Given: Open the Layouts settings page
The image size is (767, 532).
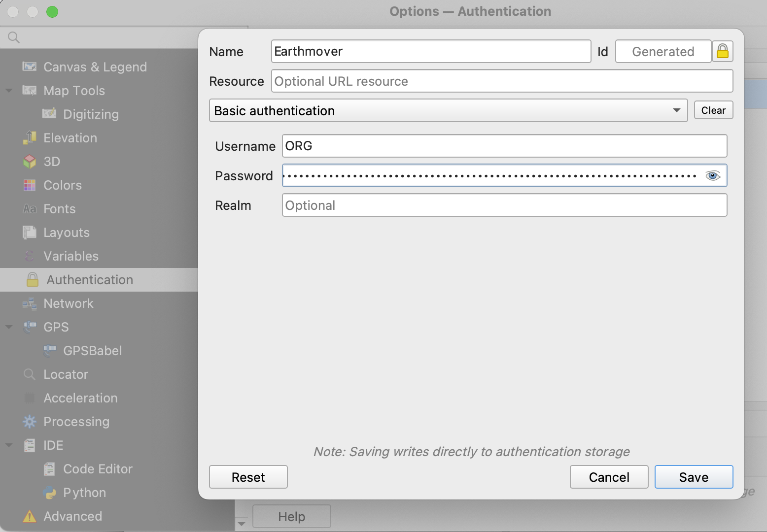Looking at the screenshot, I should coord(67,233).
